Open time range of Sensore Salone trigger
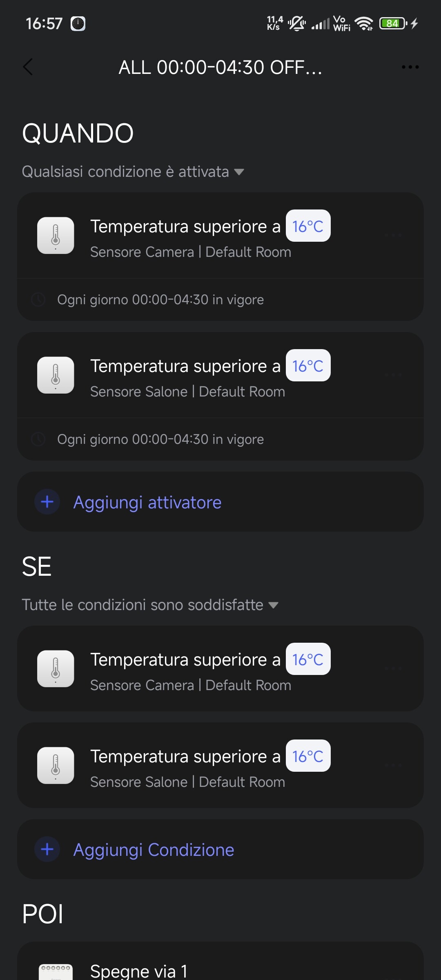 tap(160, 439)
